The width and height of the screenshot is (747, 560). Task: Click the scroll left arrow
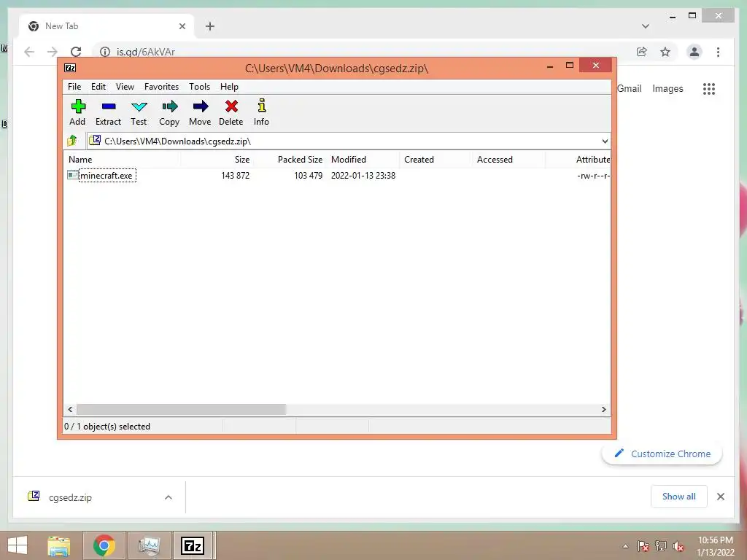(70, 410)
